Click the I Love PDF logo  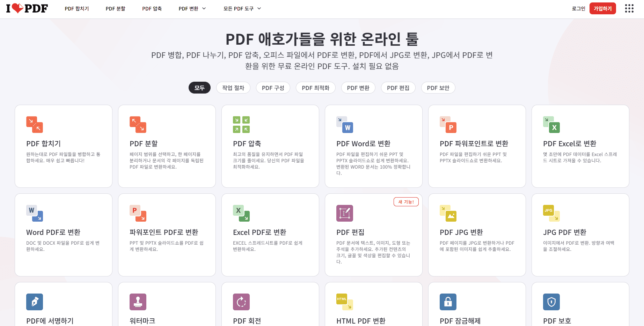coord(26,8)
